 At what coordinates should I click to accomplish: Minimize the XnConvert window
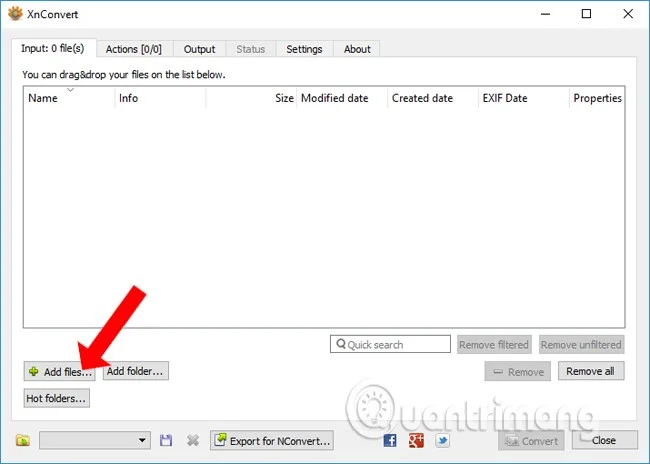[x=546, y=14]
